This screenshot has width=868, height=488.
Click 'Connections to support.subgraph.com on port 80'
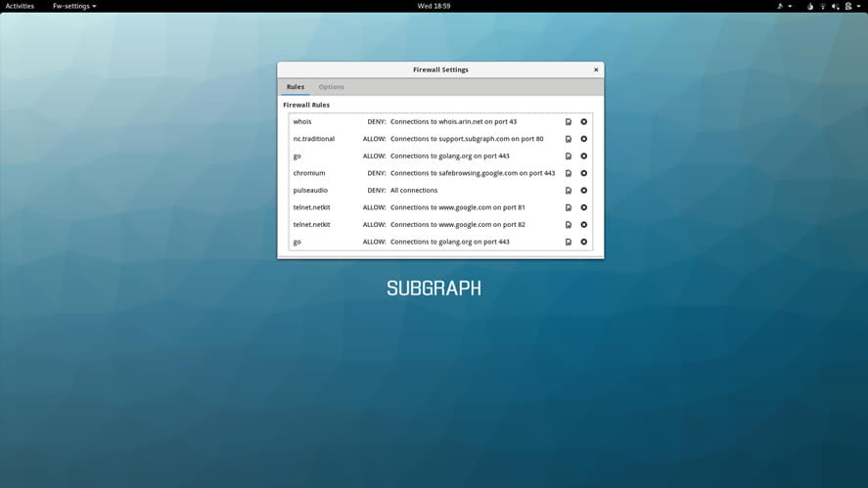pos(467,139)
